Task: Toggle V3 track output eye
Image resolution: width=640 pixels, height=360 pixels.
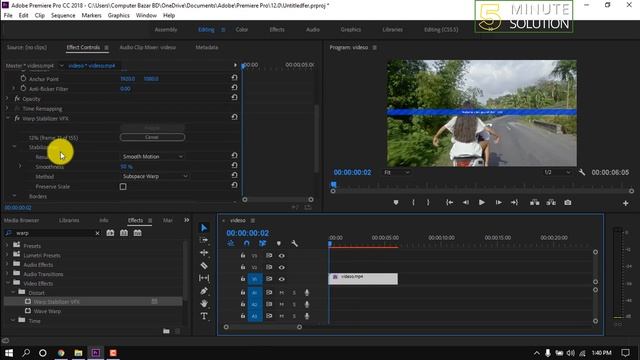Action: coord(282,256)
